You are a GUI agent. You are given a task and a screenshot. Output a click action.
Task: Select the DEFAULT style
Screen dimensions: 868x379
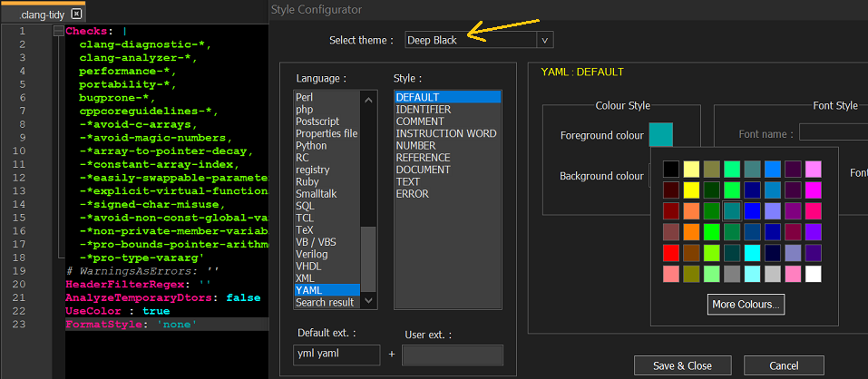[447, 97]
